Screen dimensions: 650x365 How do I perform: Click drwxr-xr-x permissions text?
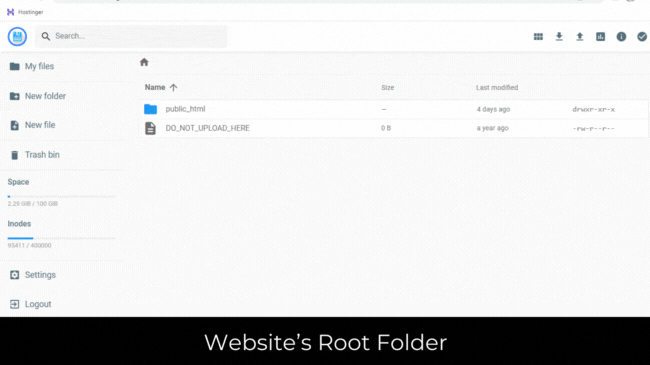tap(594, 110)
